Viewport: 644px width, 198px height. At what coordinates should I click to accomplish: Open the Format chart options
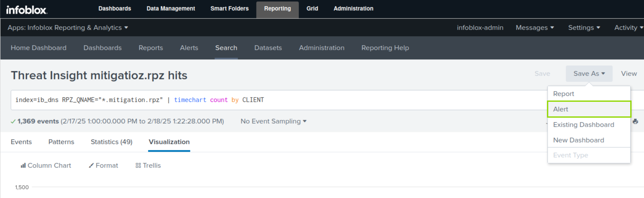pyautogui.click(x=103, y=166)
